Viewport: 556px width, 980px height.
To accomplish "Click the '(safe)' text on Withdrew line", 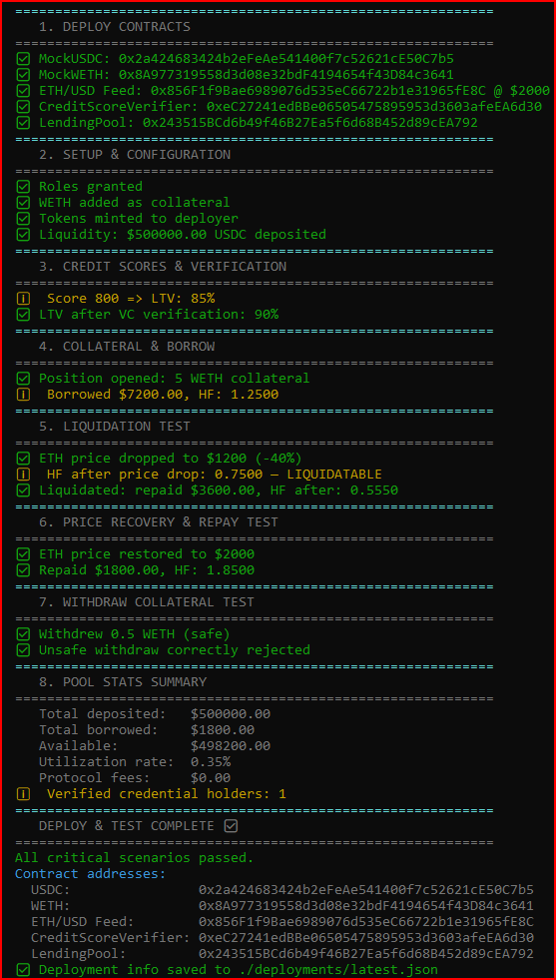I will click(207, 634).
